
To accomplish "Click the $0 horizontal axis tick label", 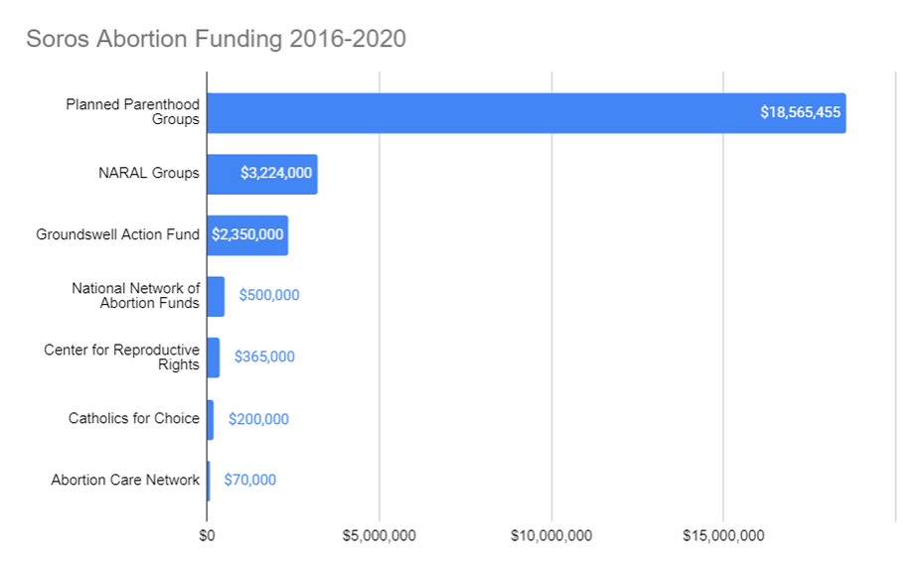I will click(207, 537).
